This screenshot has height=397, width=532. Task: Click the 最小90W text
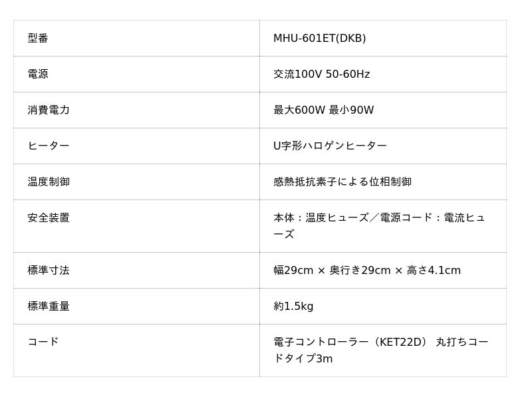pos(351,110)
